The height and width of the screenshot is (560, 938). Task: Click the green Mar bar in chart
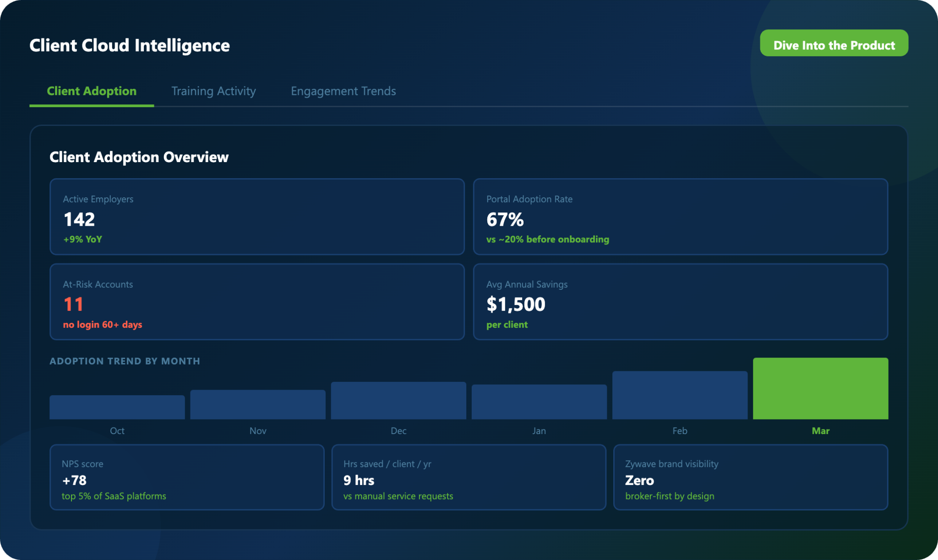[x=820, y=388]
